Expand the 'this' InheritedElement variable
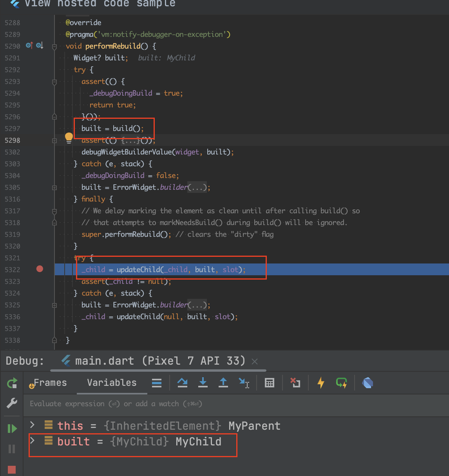Screen dimensions: 449x476 click(x=33, y=425)
